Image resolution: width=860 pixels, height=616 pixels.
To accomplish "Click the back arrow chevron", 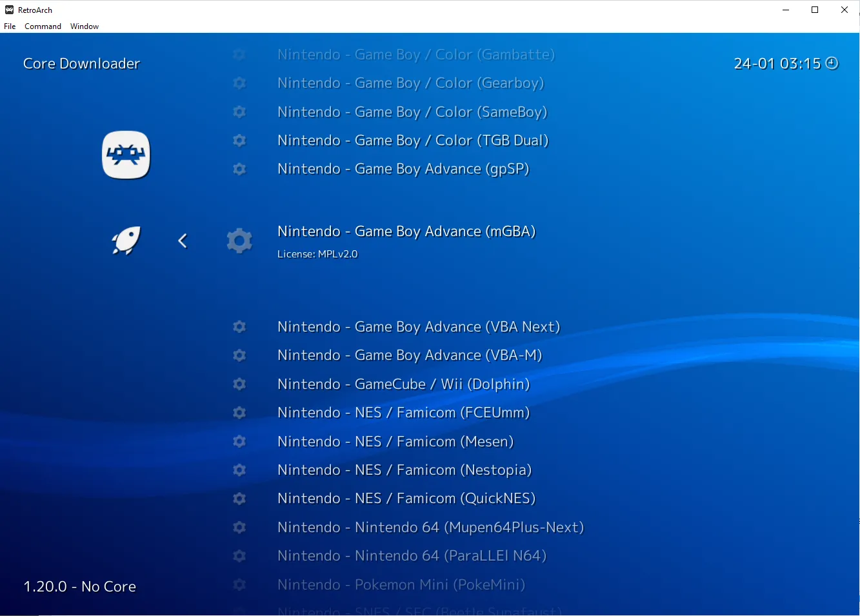I will coord(183,241).
